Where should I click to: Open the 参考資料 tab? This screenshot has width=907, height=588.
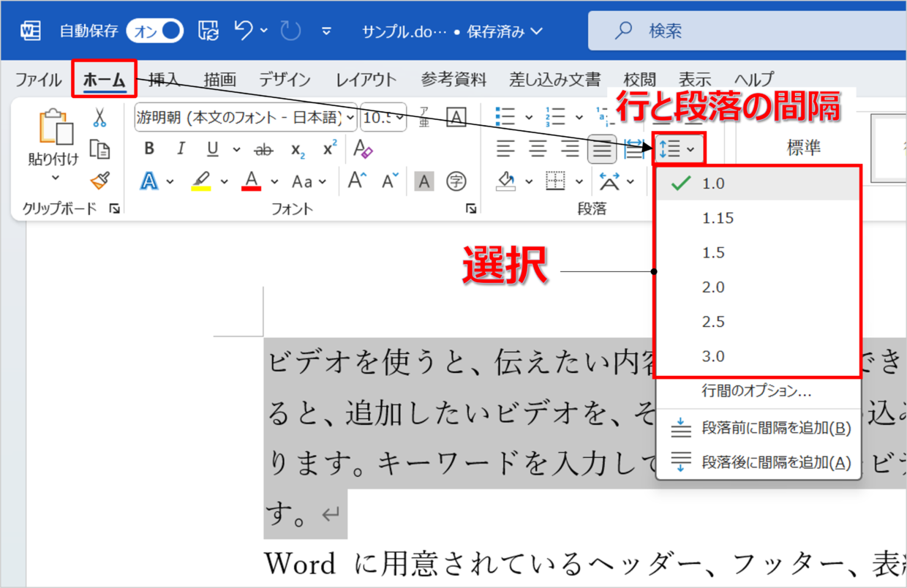(453, 80)
